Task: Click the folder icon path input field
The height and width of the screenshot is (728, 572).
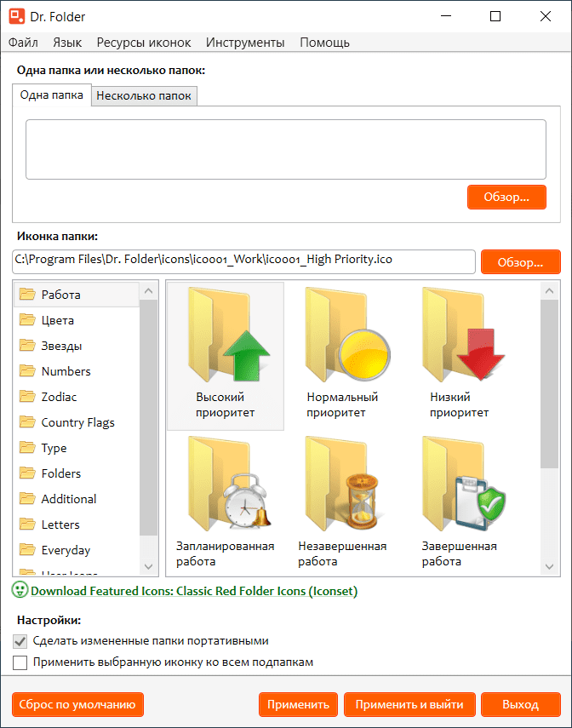Action: (243, 260)
